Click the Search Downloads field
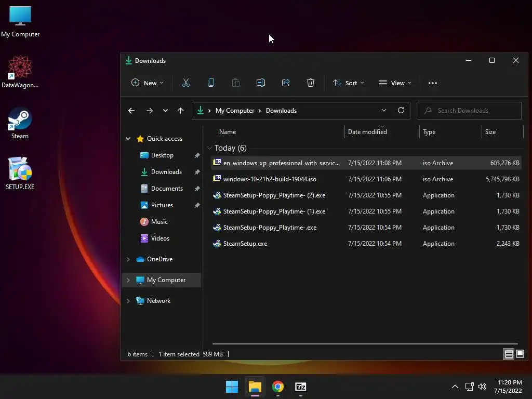Viewport: 532px width, 399px height. 469,111
